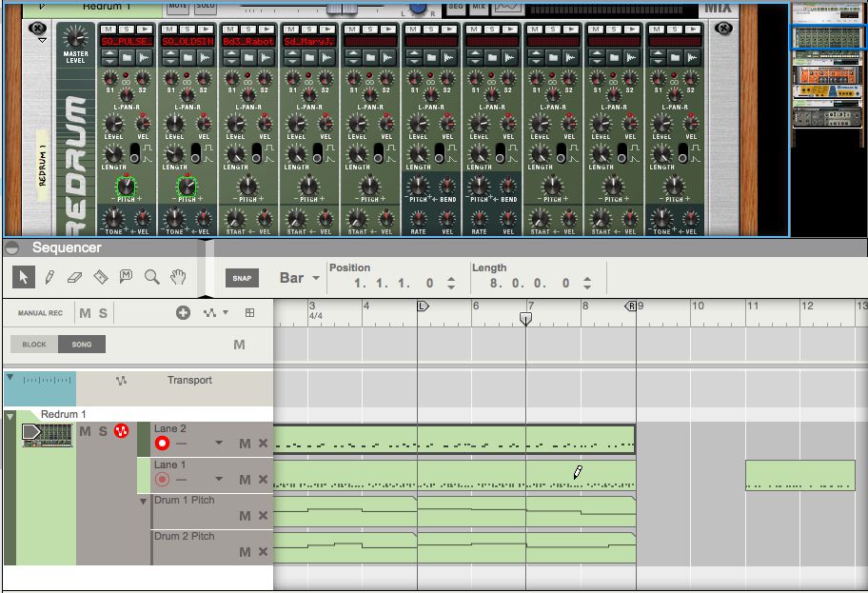Collapse the Sequencer panel round button
This screenshot has height=593, width=868.
tap(11, 247)
